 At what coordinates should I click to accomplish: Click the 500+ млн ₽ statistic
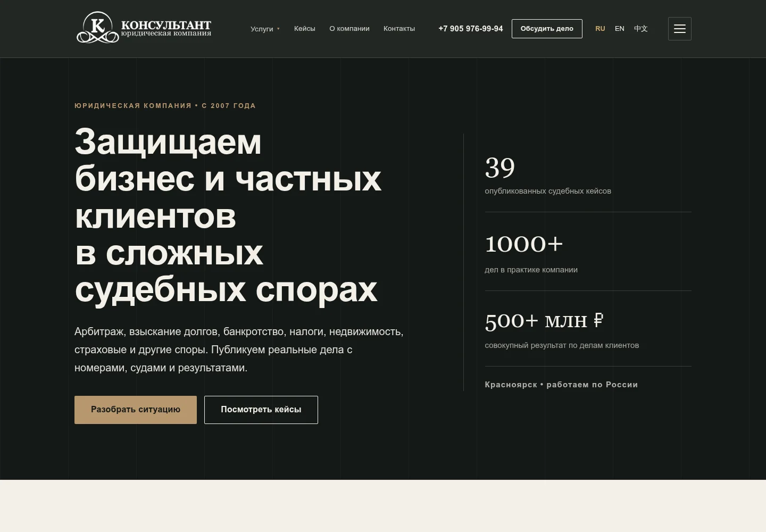pos(544,321)
